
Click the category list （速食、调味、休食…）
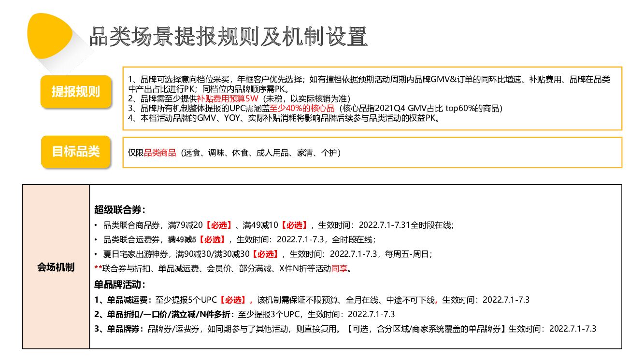261,153
